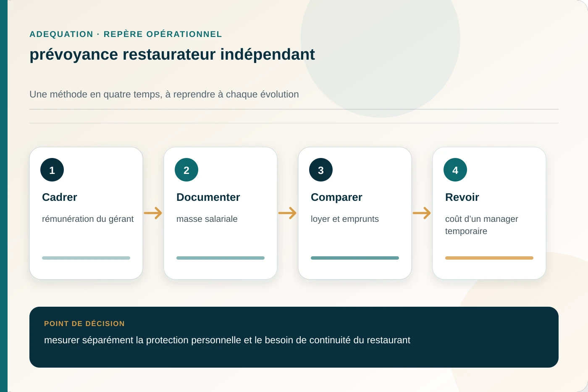This screenshot has height=392, width=588.
Task: Click the step 2 number badge
Action: pos(186,170)
